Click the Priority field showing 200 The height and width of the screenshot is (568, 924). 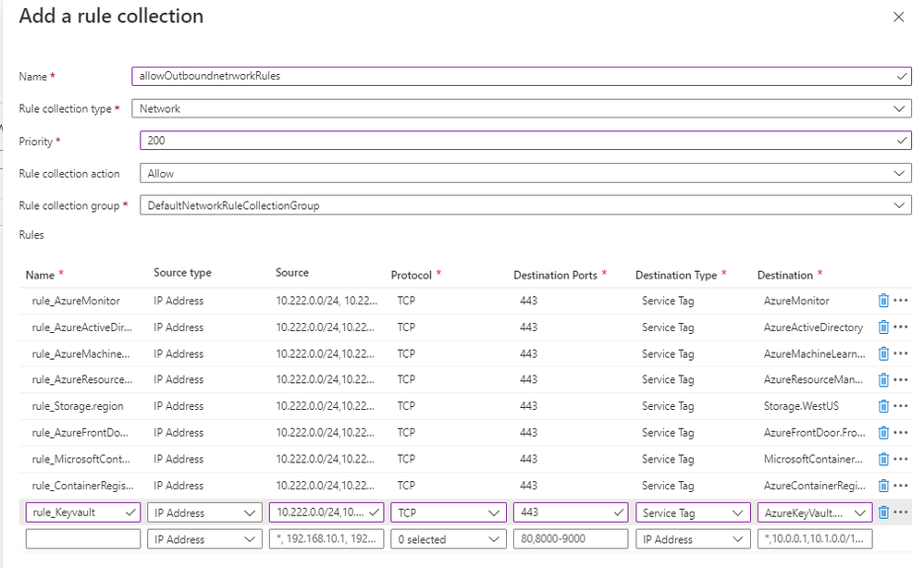518,141
